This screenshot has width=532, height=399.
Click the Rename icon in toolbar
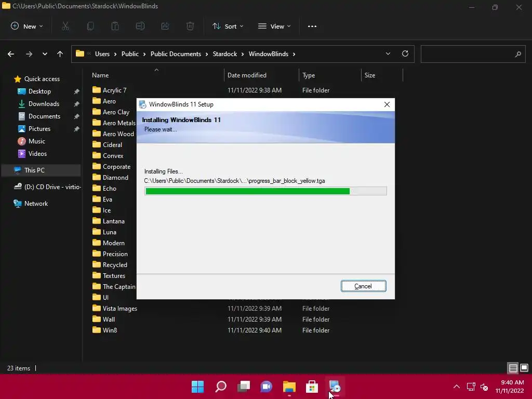tap(140, 26)
